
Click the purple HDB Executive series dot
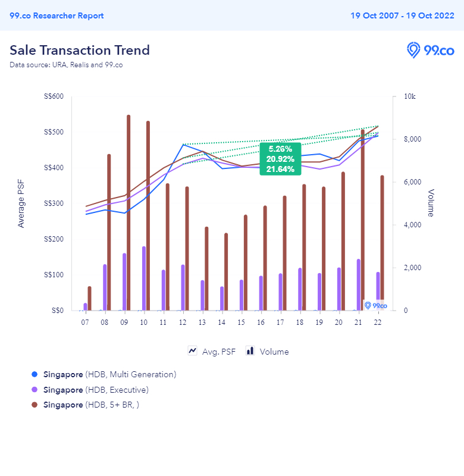35,390
